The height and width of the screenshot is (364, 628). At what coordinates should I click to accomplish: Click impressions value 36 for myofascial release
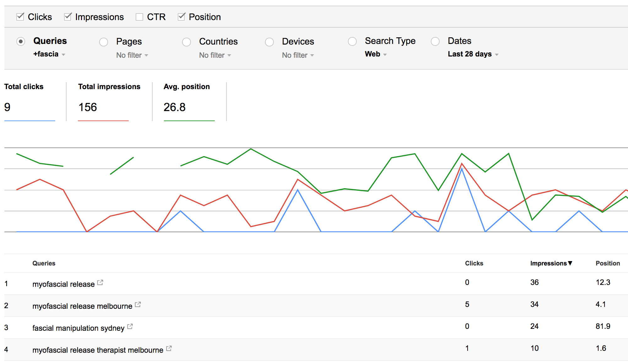pyautogui.click(x=534, y=282)
